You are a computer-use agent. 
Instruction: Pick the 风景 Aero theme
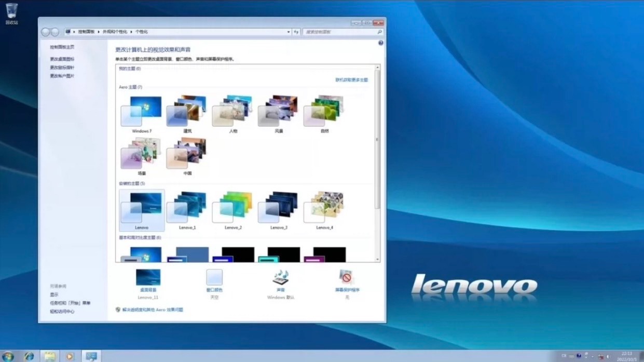278,114
